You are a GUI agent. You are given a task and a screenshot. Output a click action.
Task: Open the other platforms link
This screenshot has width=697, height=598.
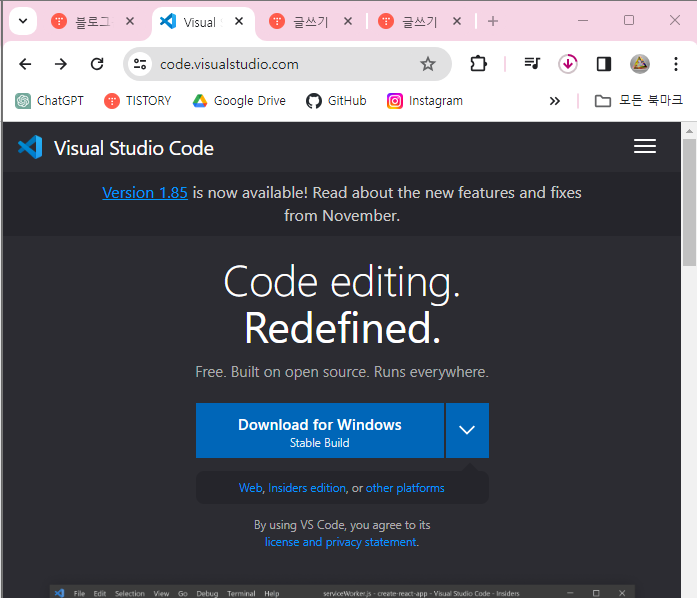tap(405, 488)
